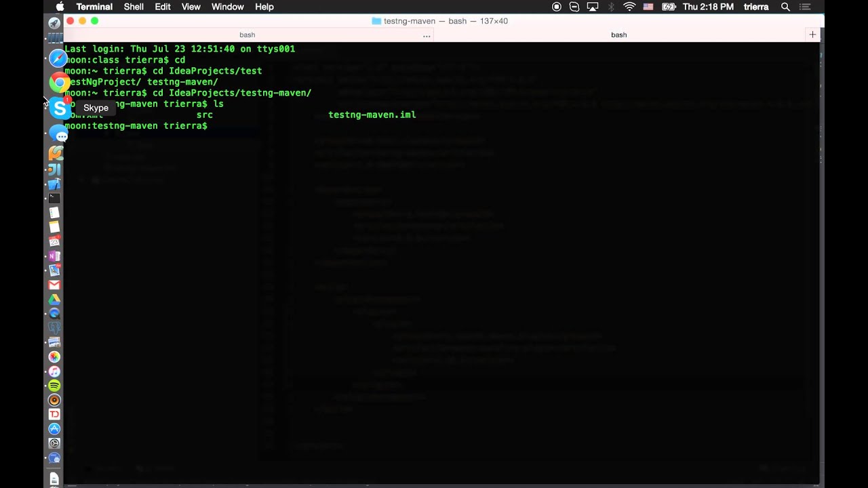Open the AirPlay display menu
The height and width of the screenshot is (488, 868).
tap(593, 7)
